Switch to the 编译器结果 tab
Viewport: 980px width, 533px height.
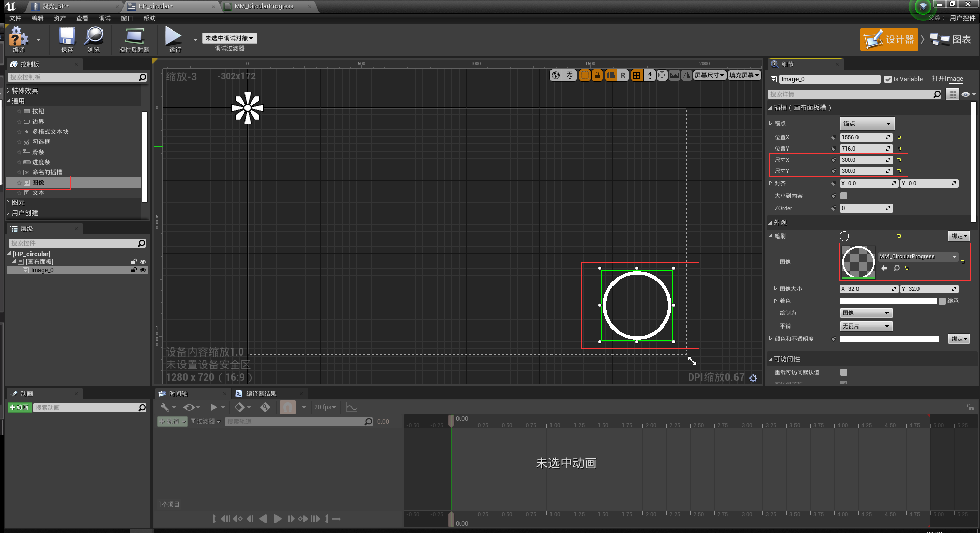point(261,394)
